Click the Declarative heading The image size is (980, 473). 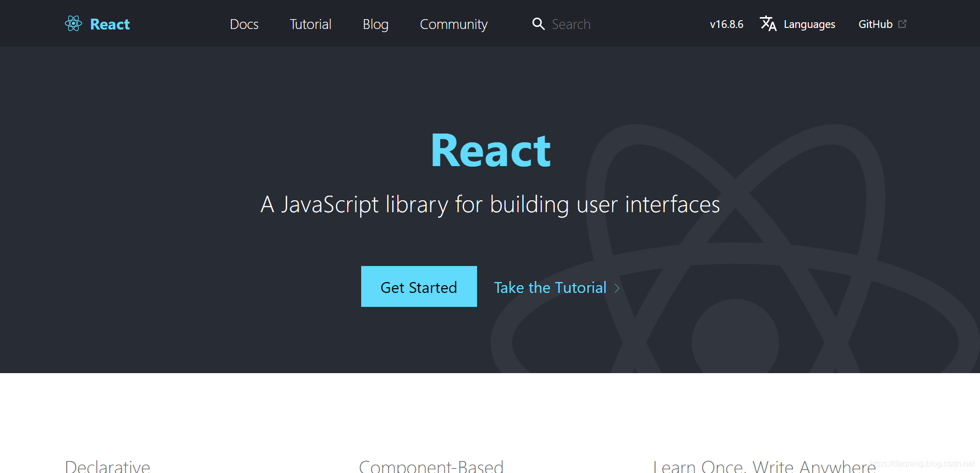(108, 466)
